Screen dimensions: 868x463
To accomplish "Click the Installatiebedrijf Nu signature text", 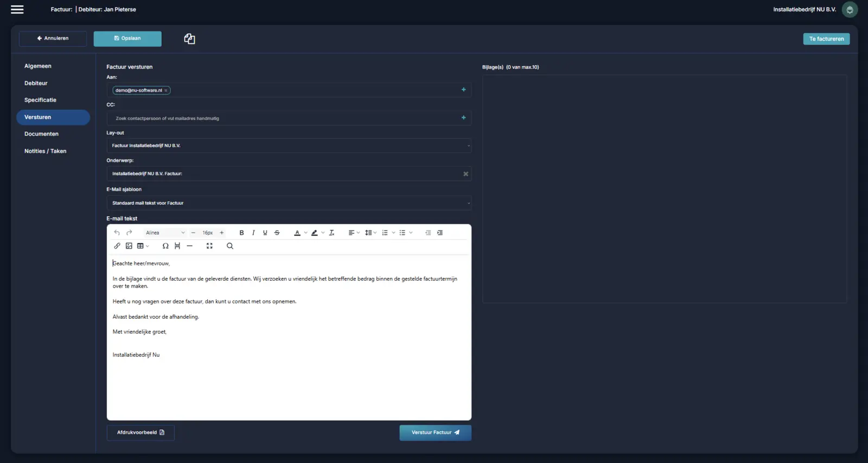I will point(136,355).
